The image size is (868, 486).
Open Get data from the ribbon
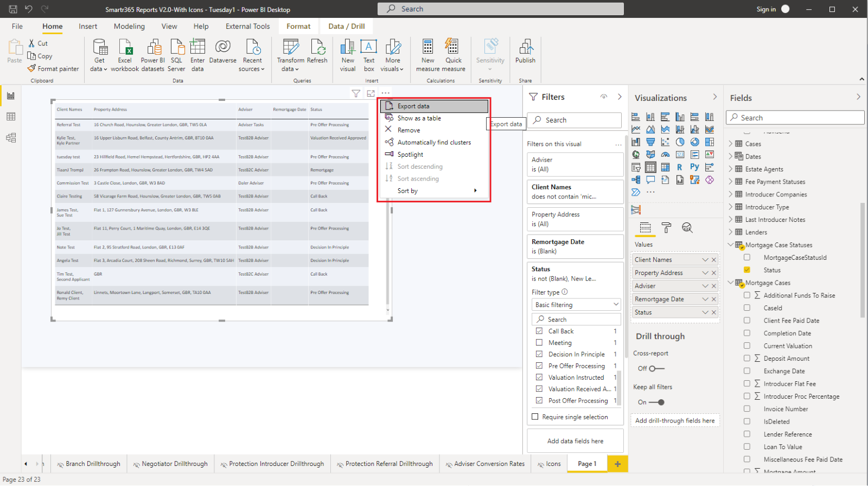pyautogui.click(x=99, y=55)
